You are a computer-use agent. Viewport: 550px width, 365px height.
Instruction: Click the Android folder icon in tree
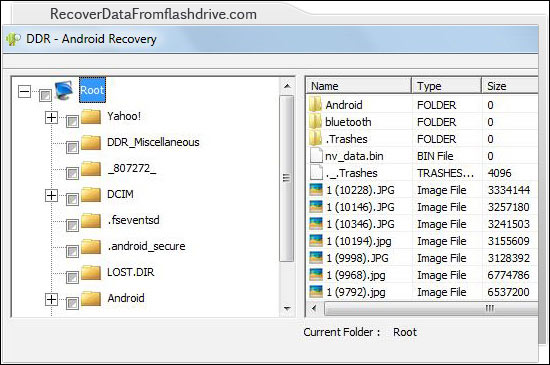point(91,298)
